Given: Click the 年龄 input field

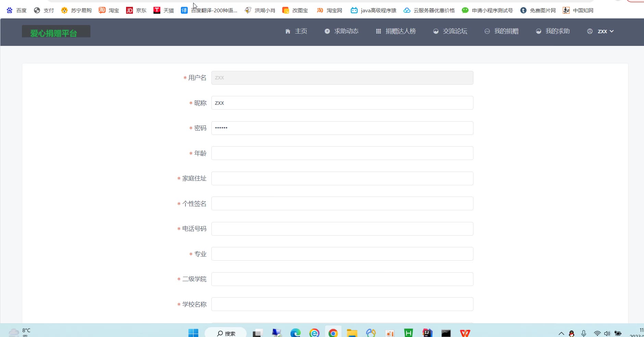Looking at the screenshot, I should (x=342, y=153).
